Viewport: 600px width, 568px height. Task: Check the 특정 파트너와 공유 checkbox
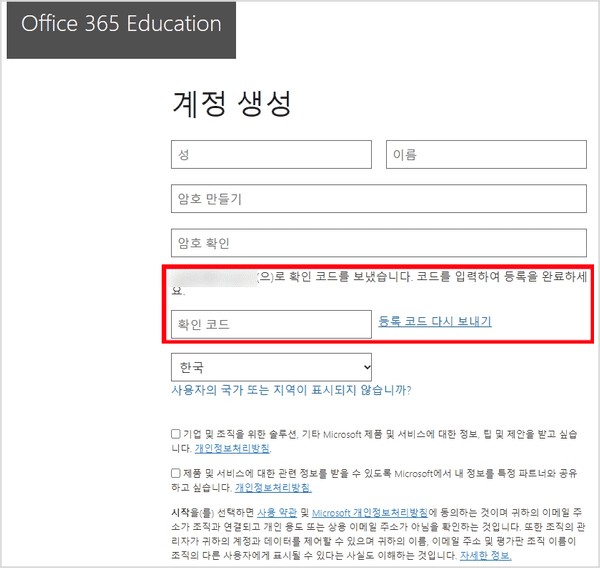176,473
